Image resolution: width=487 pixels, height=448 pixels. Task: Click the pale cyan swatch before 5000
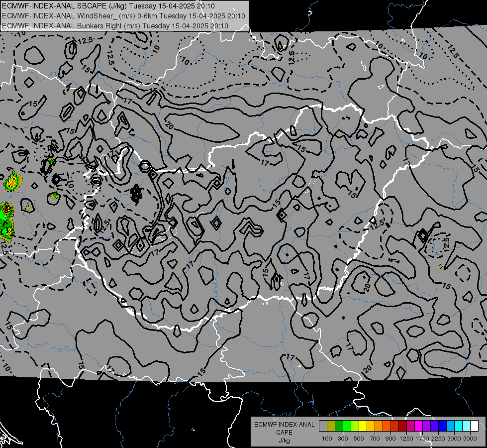[467, 426]
